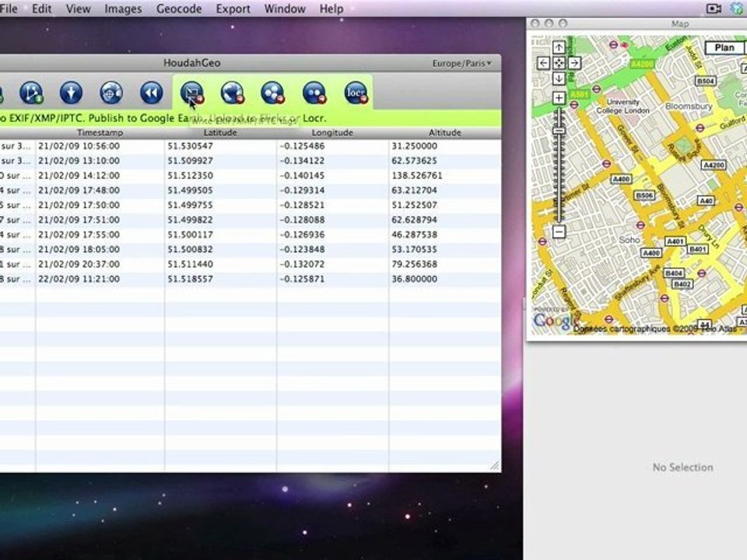
Task: Click University College London on the map
Action: [x=623, y=107]
